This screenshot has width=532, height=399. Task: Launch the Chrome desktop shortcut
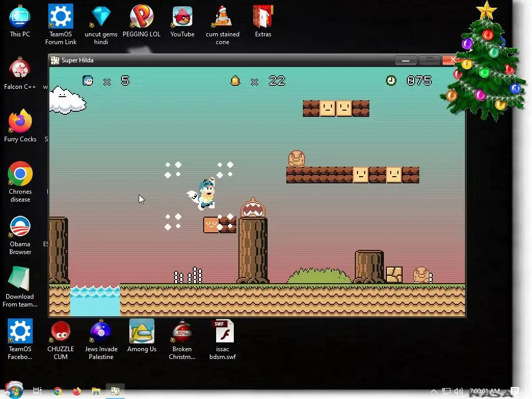20,182
